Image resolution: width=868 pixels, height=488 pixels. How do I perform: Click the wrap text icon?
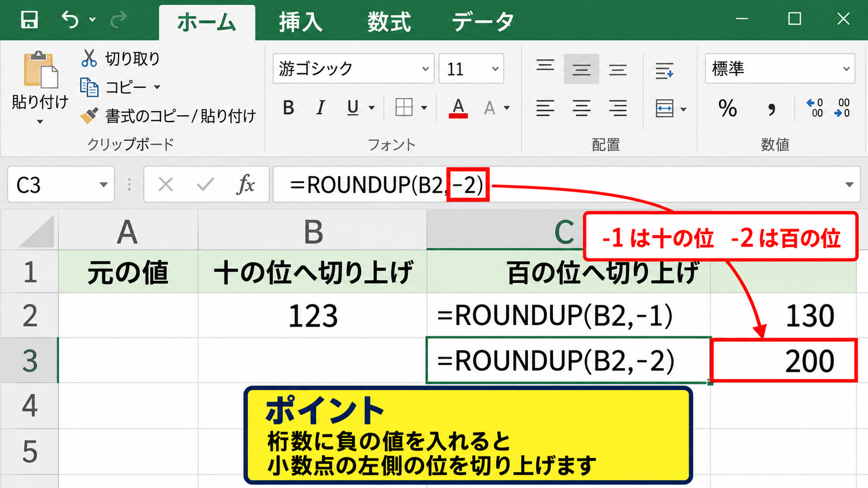[664, 70]
